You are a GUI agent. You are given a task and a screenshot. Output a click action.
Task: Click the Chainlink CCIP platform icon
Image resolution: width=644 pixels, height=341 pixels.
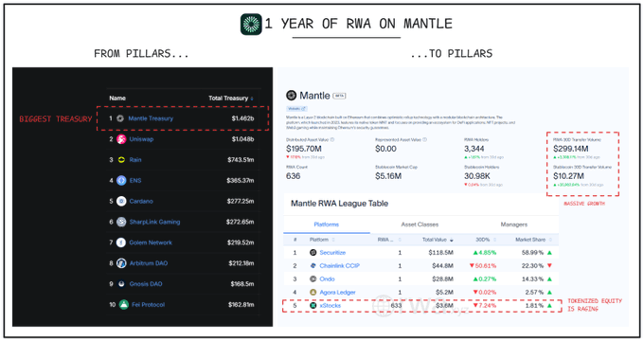(313, 266)
